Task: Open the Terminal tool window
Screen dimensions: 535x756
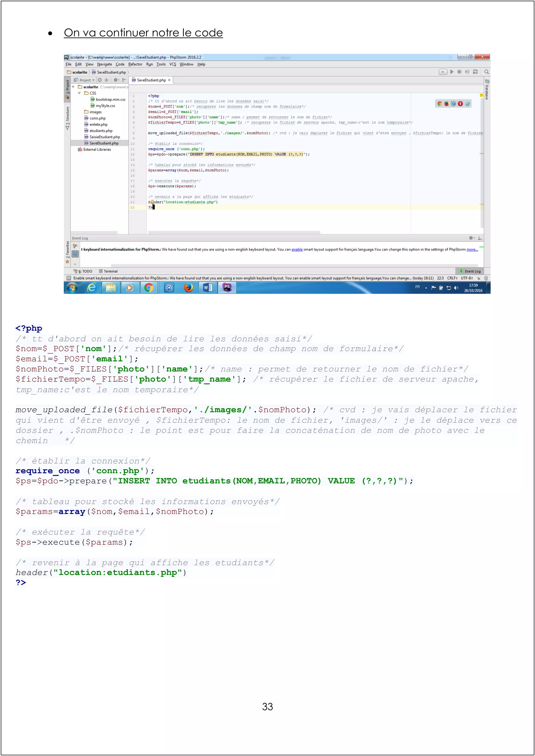Action: [x=108, y=271]
